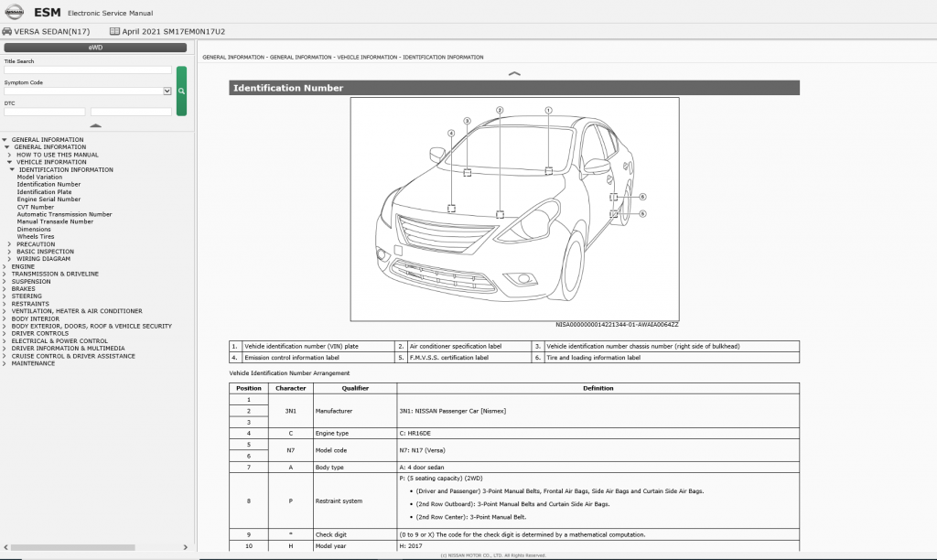Open the Wheels Tires topic
937x560 pixels.
point(35,236)
